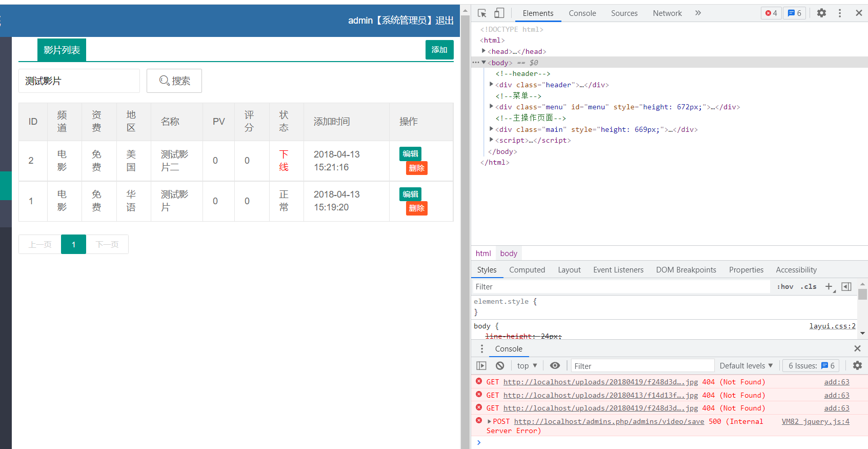Image resolution: width=868 pixels, height=449 pixels.
Task: Create a live expression with eye icon
Action: coord(555,366)
